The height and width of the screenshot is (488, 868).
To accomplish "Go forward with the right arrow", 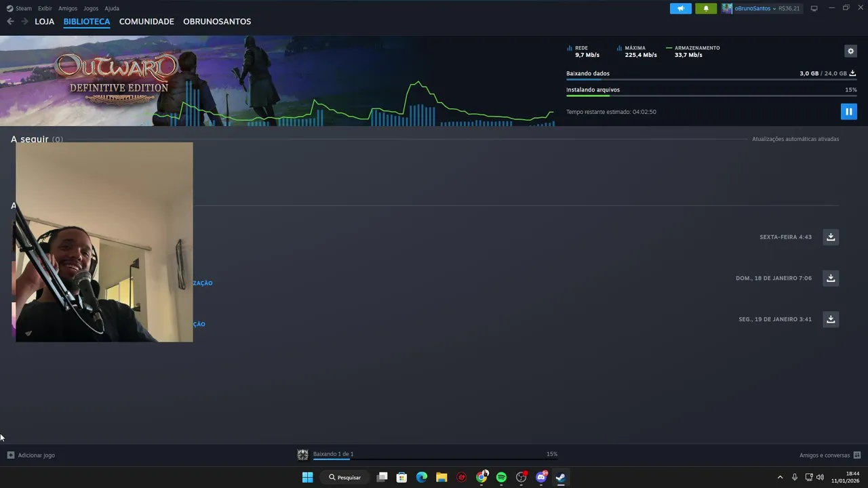I will point(24,21).
